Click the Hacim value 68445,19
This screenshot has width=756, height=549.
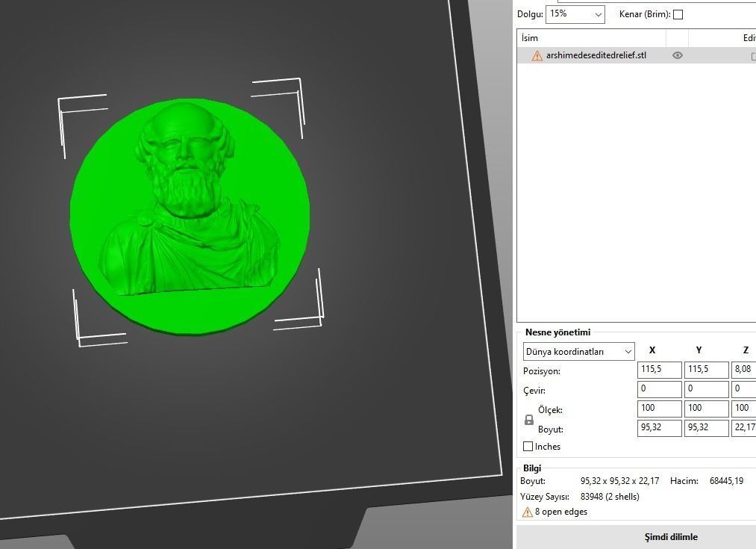click(727, 481)
